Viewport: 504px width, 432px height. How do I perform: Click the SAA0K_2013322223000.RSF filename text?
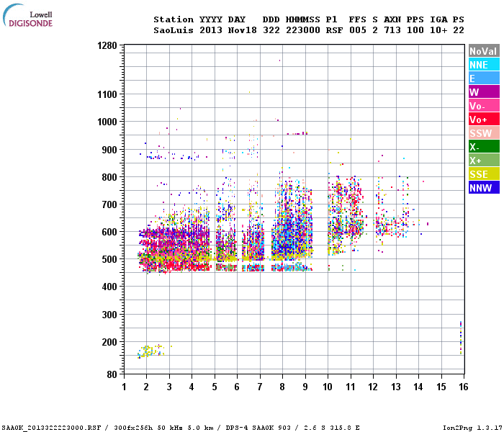51,428
